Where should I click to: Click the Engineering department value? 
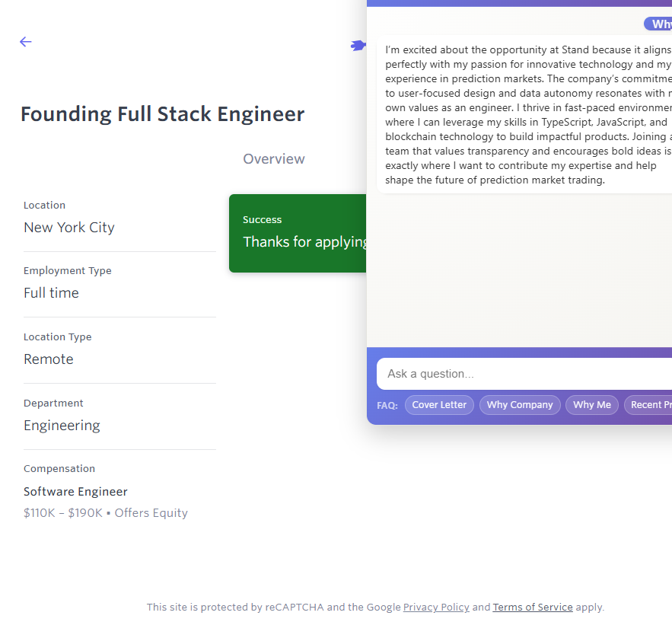(62, 426)
